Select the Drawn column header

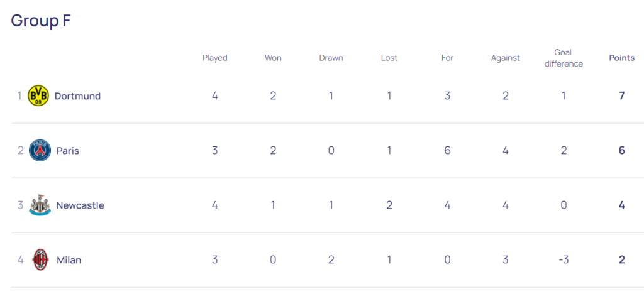click(x=331, y=58)
